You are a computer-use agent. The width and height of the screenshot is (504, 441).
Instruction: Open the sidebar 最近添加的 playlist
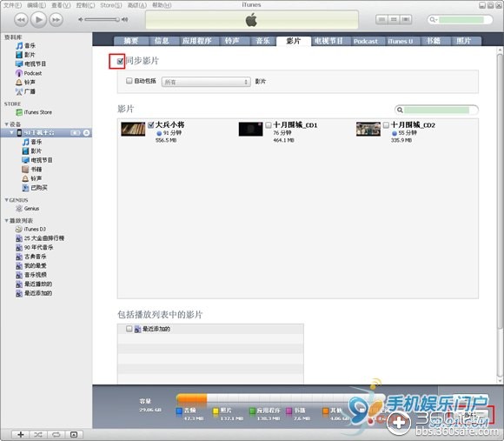tap(34, 293)
